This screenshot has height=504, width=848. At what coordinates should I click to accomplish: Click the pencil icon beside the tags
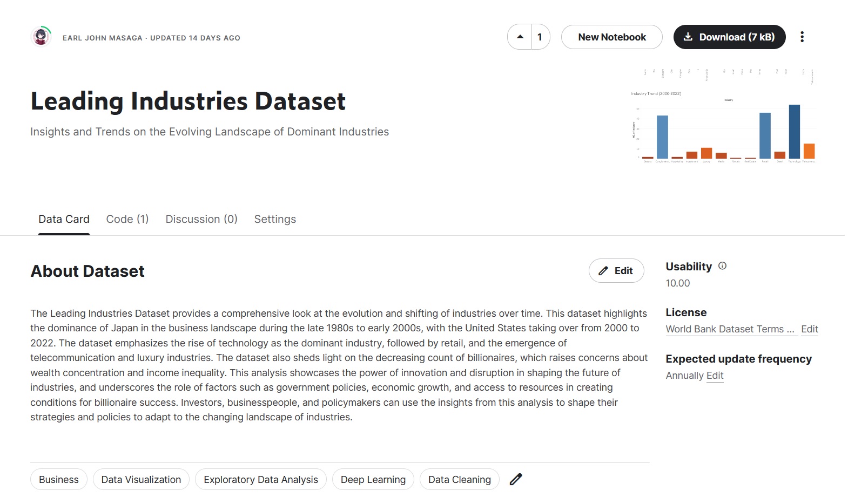[516, 479]
